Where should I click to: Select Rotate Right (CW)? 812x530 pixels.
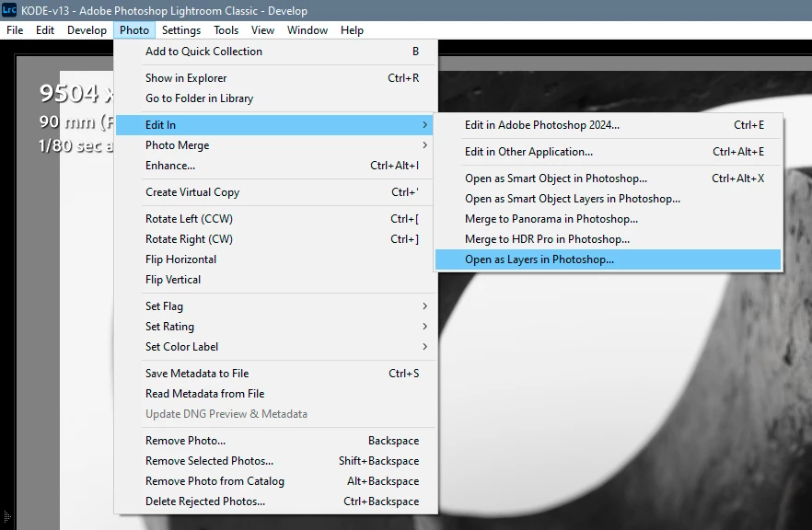pyautogui.click(x=275, y=239)
